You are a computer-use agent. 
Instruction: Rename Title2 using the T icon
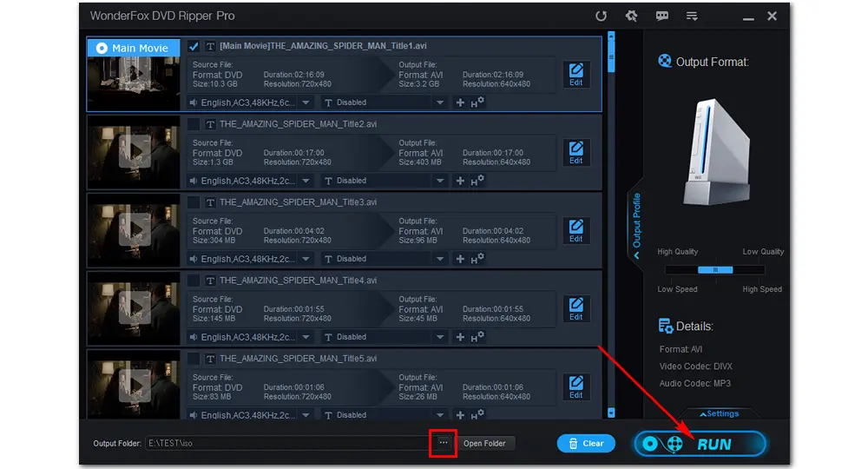click(x=210, y=124)
